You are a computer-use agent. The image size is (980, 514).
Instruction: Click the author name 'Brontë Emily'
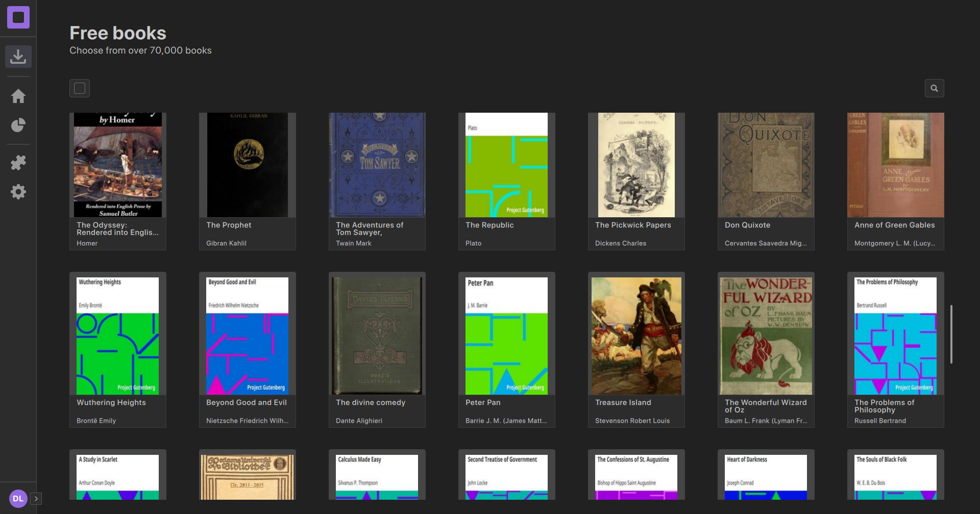click(x=96, y=421)
